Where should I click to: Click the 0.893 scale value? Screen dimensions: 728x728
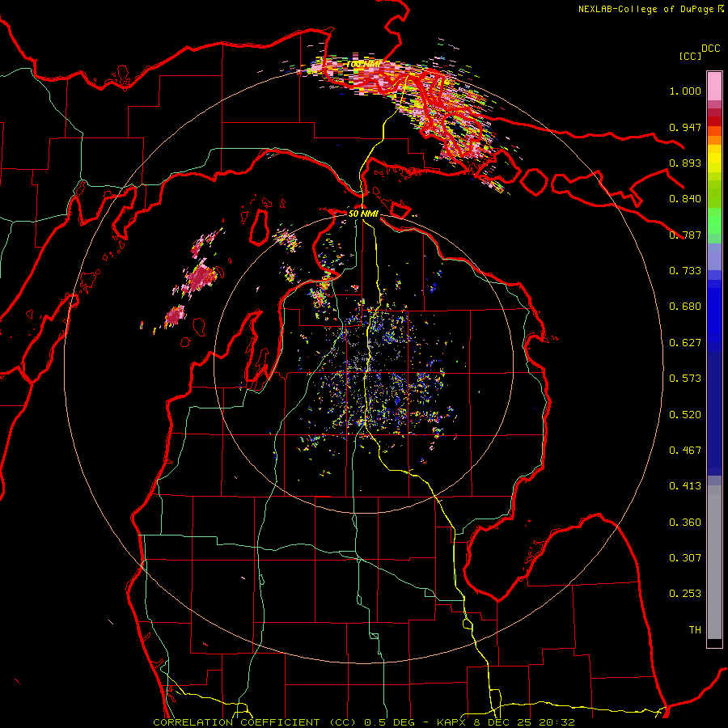point(685,163)
